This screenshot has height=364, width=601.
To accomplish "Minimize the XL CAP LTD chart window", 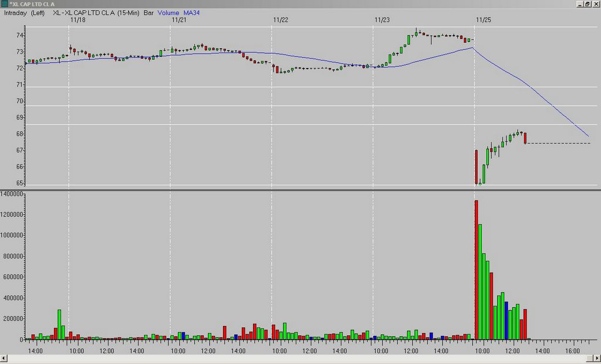I will click(x=580, y=4).
